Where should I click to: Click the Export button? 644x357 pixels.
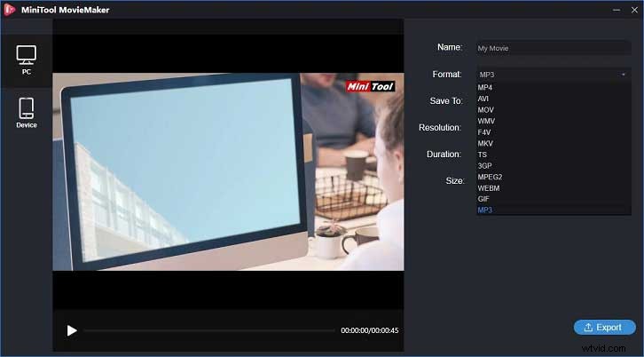tap(605, 328)
